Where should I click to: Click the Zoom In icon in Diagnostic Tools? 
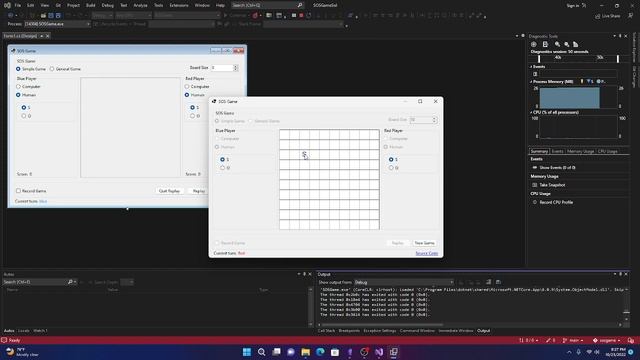[x=557, y=44]
